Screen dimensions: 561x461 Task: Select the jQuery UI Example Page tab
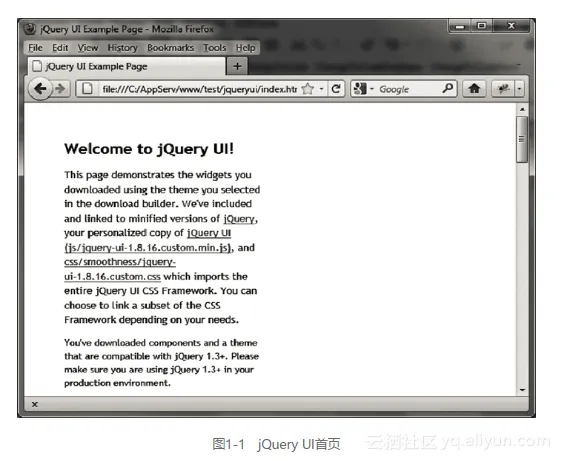127,67
